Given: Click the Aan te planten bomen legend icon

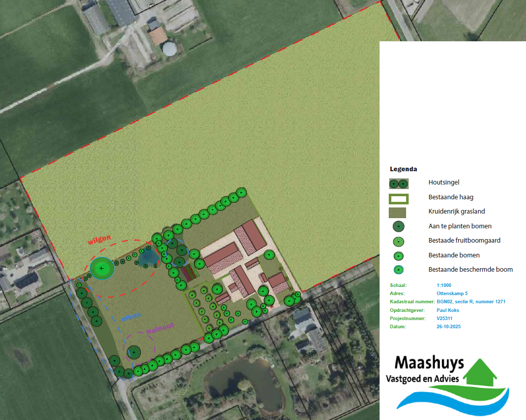Looking at the screenshot, I should coord(398,227).
